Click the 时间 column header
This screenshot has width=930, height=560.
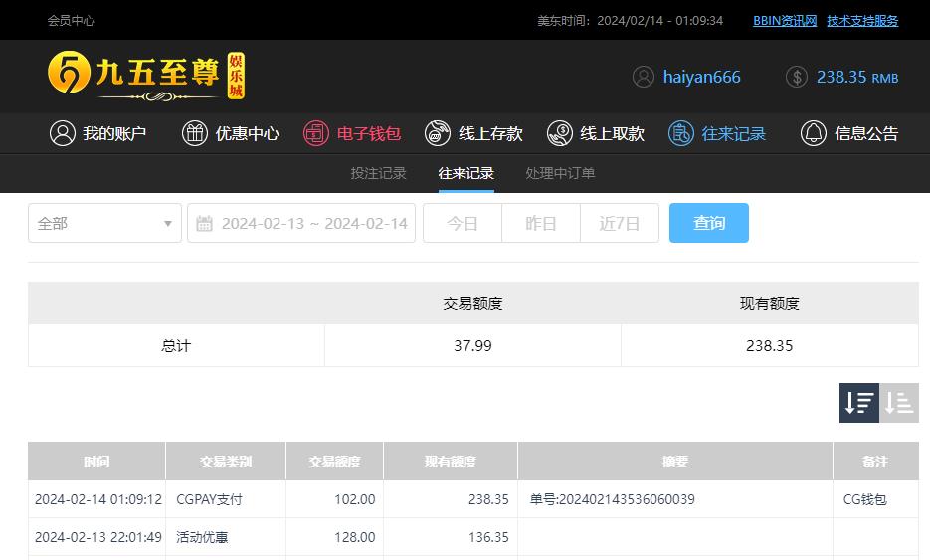click(96, 461)
